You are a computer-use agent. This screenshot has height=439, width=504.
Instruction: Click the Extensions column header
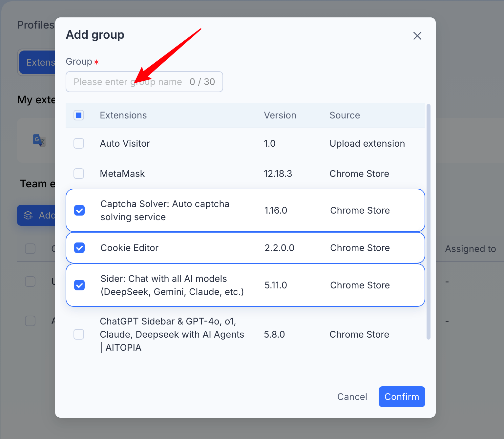click(123, 115)
